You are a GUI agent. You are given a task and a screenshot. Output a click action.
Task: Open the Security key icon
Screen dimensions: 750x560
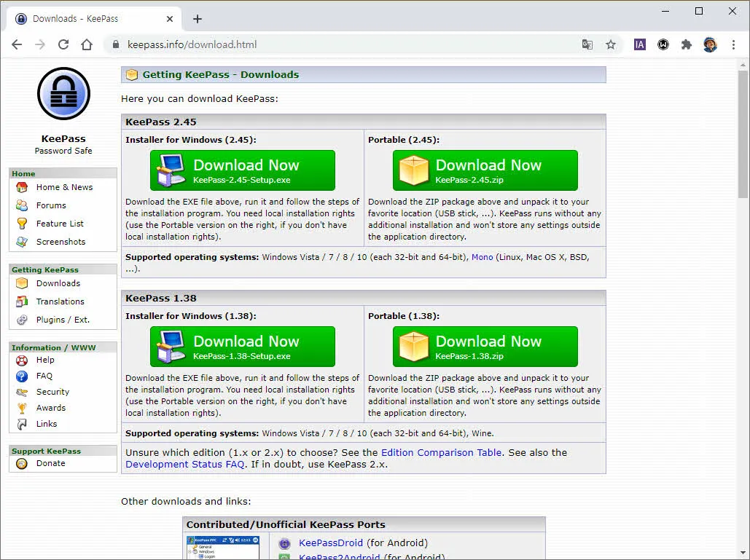click(x=22, y=392)
